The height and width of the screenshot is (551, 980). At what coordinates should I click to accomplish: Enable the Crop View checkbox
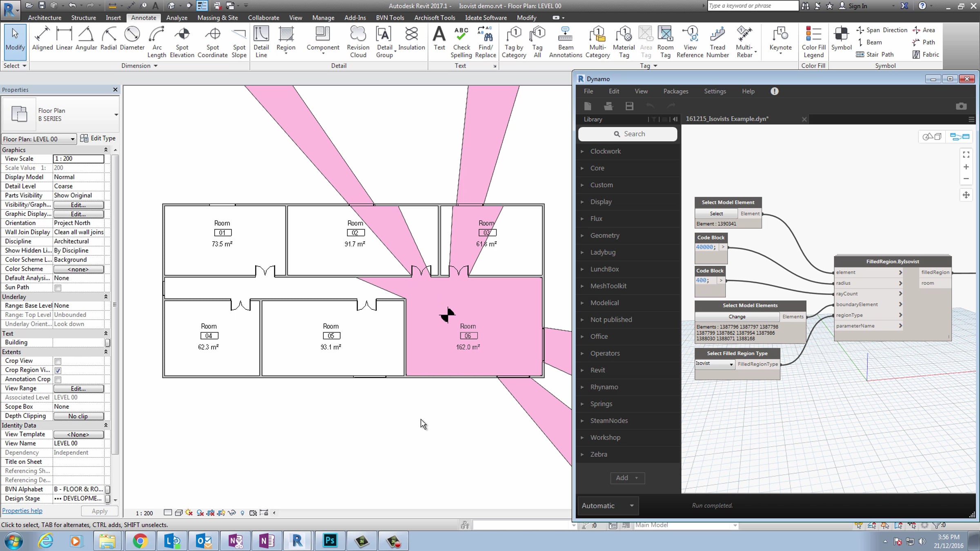point(58,361)
